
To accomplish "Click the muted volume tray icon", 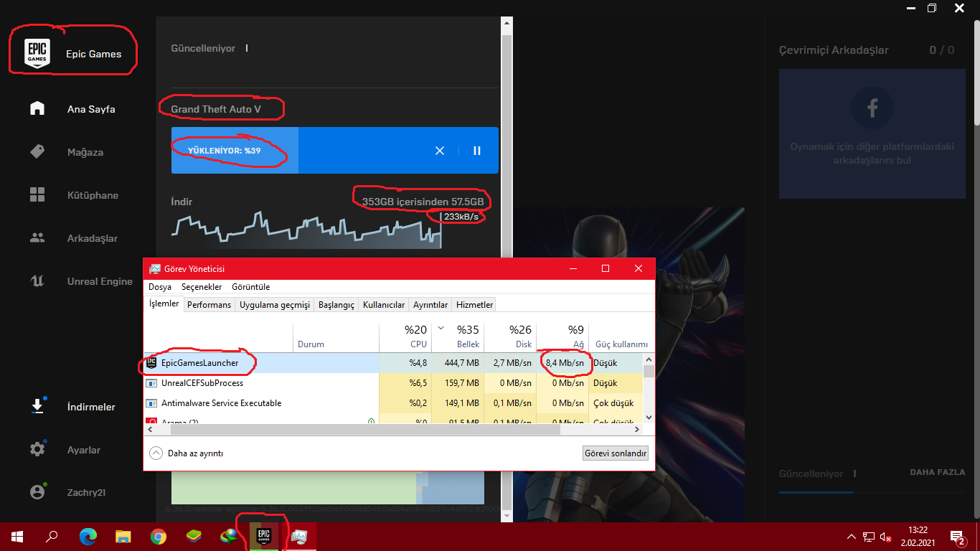I will [x=886, y=537].
